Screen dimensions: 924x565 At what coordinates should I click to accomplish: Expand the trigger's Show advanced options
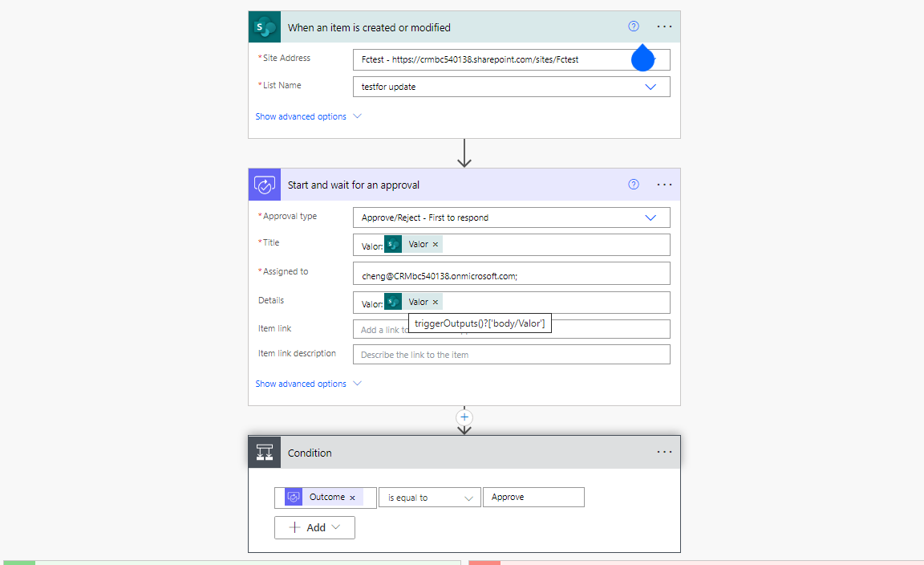(x=308, y=117)
